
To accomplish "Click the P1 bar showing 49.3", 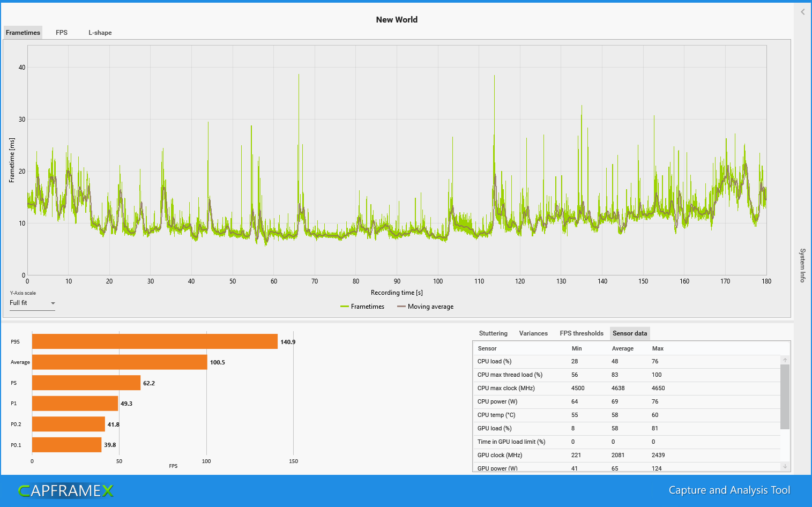I will [75, 404].
